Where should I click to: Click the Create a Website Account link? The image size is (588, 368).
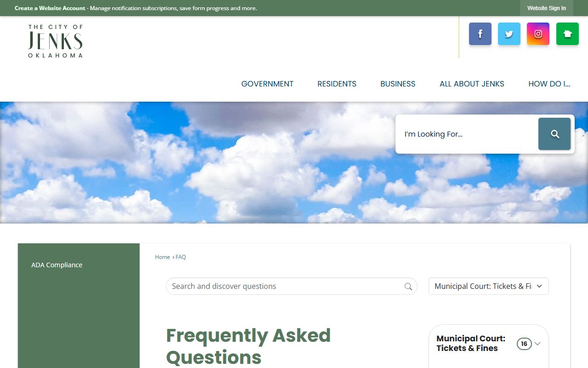[x=50, y=8]
